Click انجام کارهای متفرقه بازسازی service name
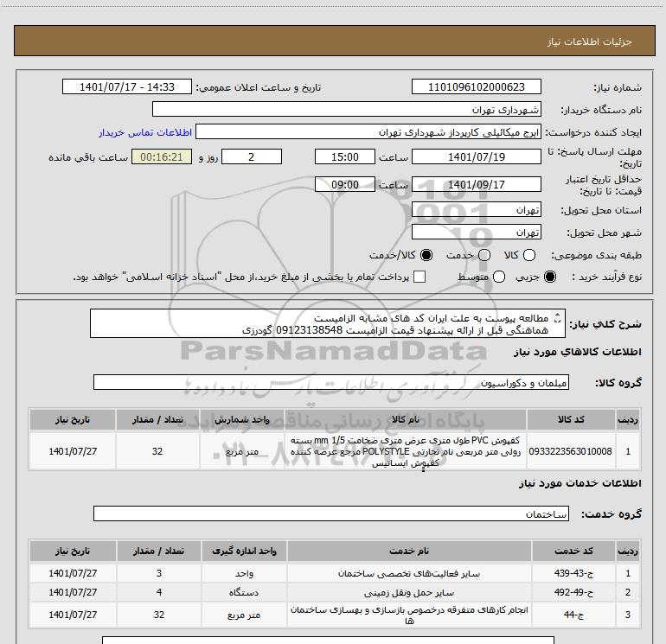 (408, 615)
